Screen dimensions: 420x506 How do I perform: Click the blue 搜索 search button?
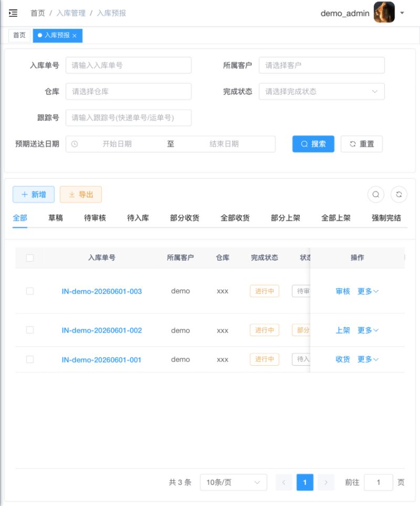[313, 144]
